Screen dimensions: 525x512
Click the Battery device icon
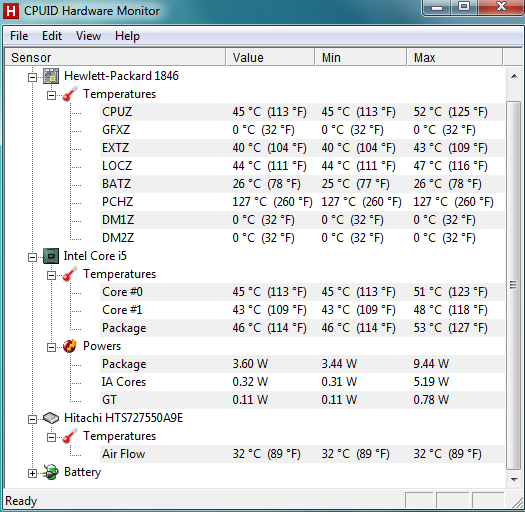click(x=51, y=472)
